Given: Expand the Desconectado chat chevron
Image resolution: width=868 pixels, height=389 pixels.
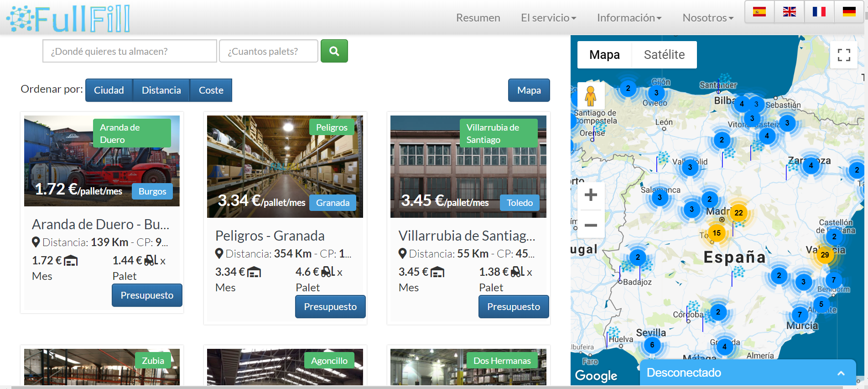Looking at the screenshot, I should [x=841, y=373].
